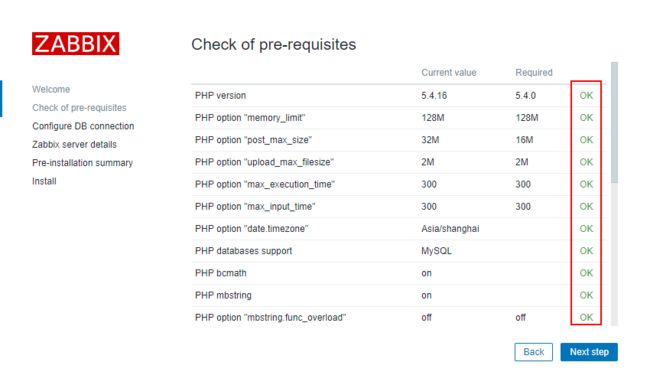Open the Welcome step in sidebar
The width and height of the screenshot is (650, 385).
click(51, 89)
